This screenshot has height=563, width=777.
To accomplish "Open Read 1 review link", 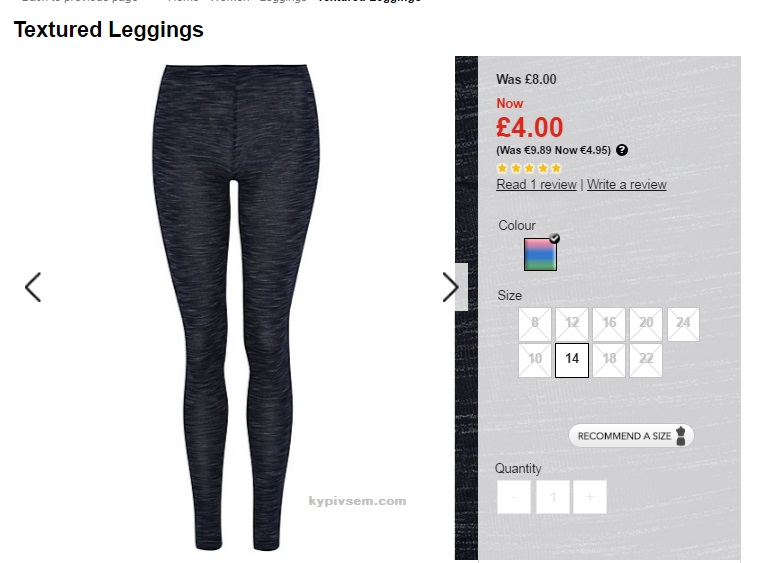I will coord(536,184).
